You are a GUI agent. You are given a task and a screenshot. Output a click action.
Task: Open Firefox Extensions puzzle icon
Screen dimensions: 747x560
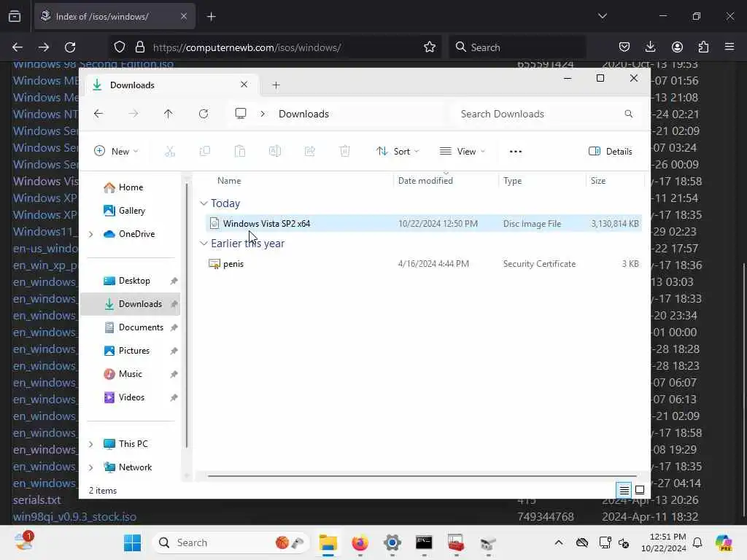[x=703, y=47]
